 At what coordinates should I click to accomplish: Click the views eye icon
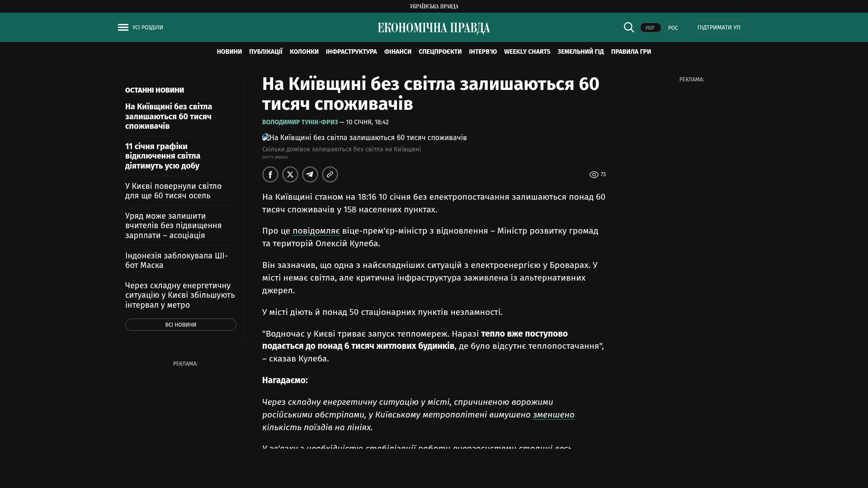click(x=594, y=175)
